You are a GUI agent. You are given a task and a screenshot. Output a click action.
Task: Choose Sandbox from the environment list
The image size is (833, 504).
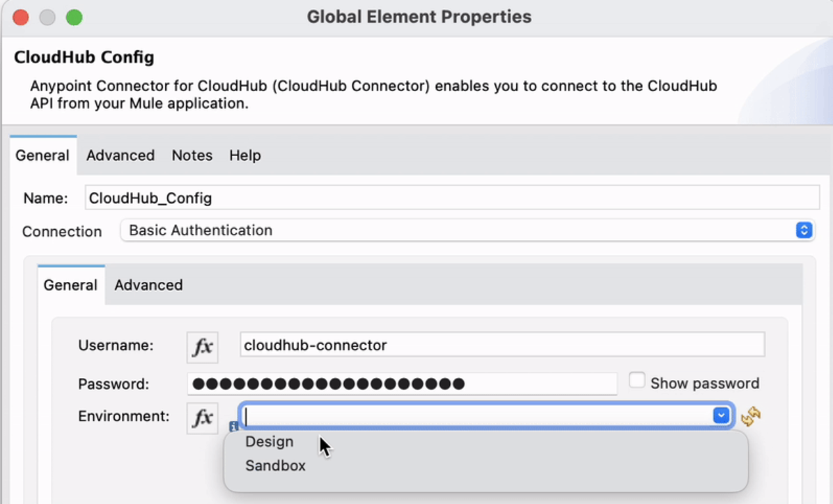(275, 466)
